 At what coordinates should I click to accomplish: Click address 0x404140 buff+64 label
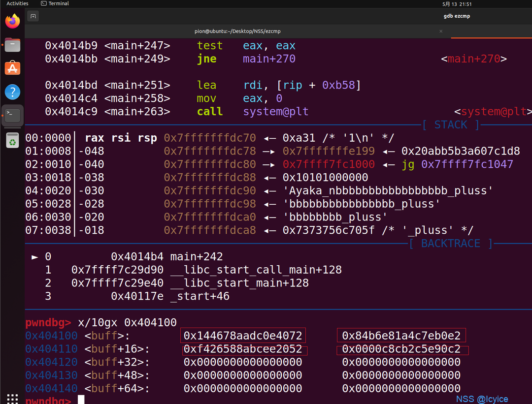[x=87, y=388]
